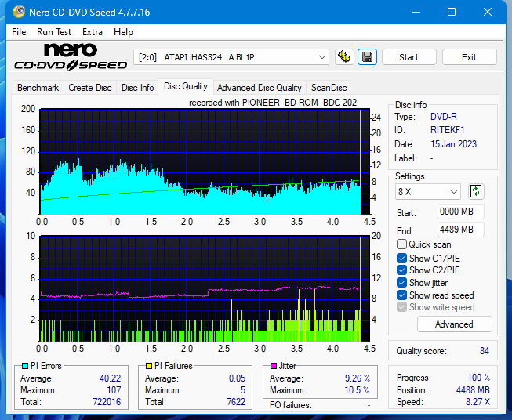Viewport: 512px width, 420px height.
Task: Click the recorded with PIONEER BD-ROM text
Action: pyautogui.click(x=273, y=103)
